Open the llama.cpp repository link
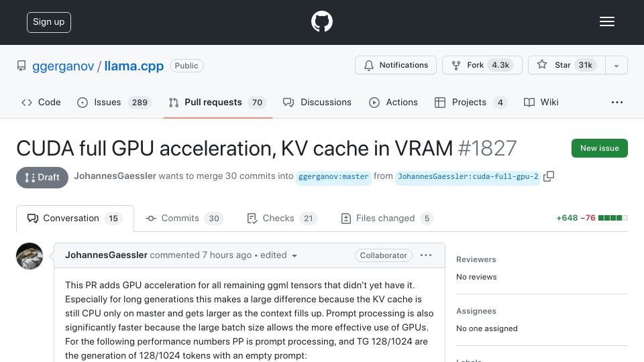This screenshot has height=362, width=644. click(134, 66)
